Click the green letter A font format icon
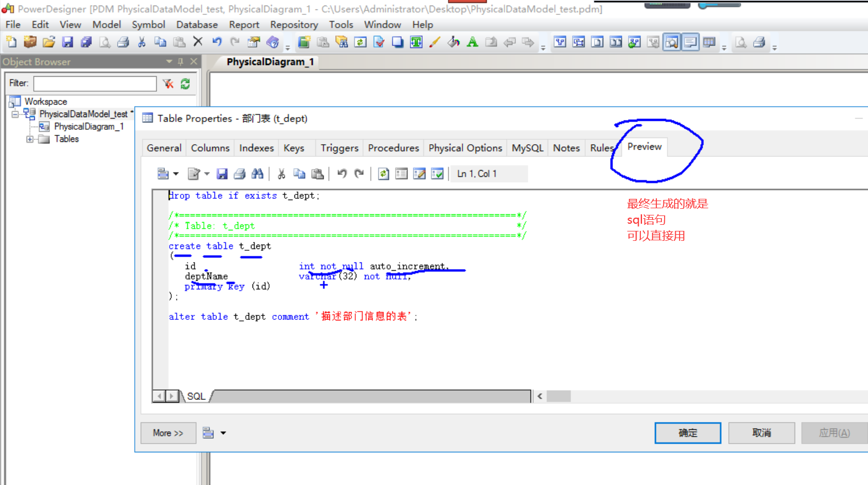The height and width of the screenshot is (485, 868). 472,42
